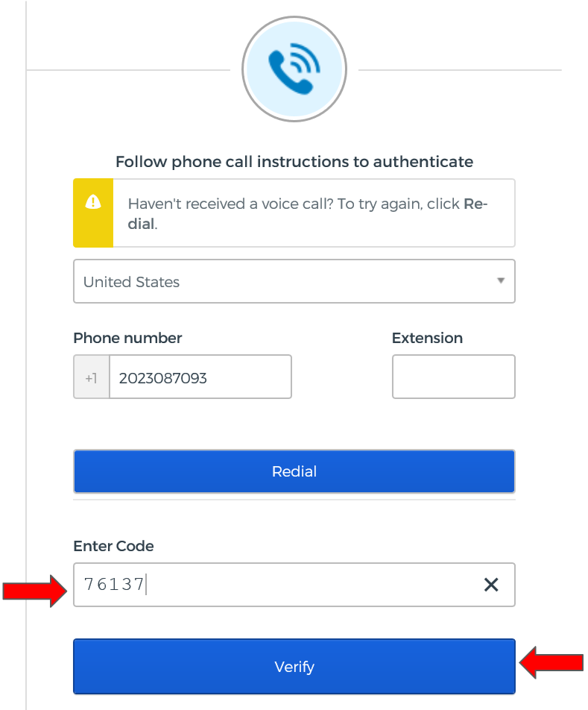Click the "Follow phone call instructions" heading

pos(294,161)
